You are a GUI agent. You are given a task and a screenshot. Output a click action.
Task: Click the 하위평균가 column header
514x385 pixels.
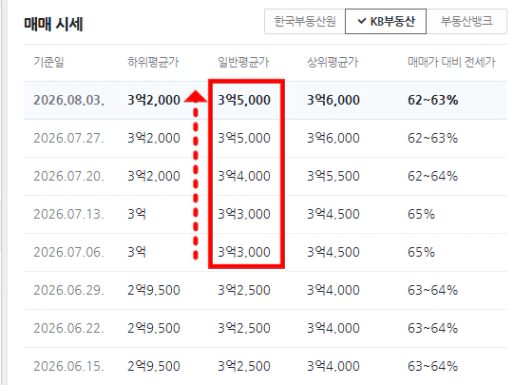(x=153, y=62)
